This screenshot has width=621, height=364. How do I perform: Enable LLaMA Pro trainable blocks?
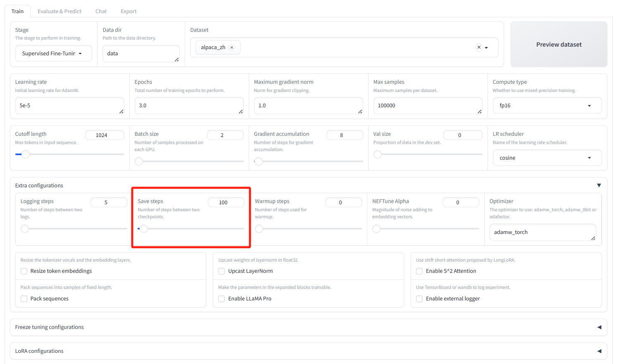(221, 298)
